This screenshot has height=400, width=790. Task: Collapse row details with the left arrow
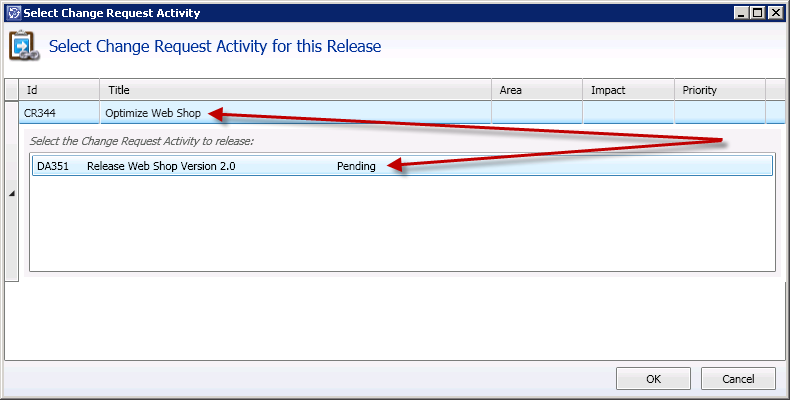click(x=11, y=193)
